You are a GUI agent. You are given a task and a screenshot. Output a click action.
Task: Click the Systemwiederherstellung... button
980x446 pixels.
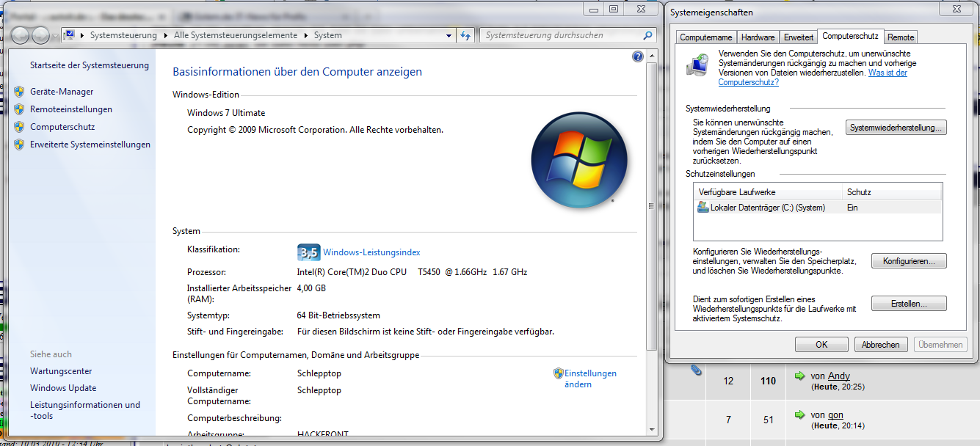point(896,128)
